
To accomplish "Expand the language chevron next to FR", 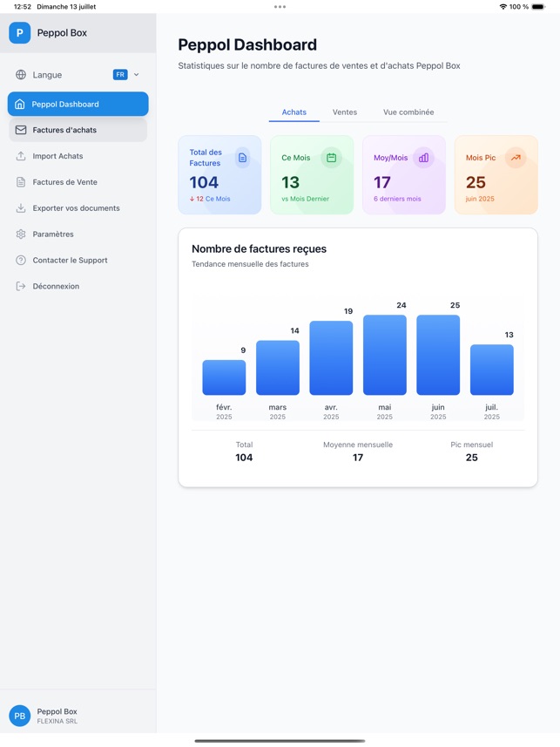I will 136,75.
